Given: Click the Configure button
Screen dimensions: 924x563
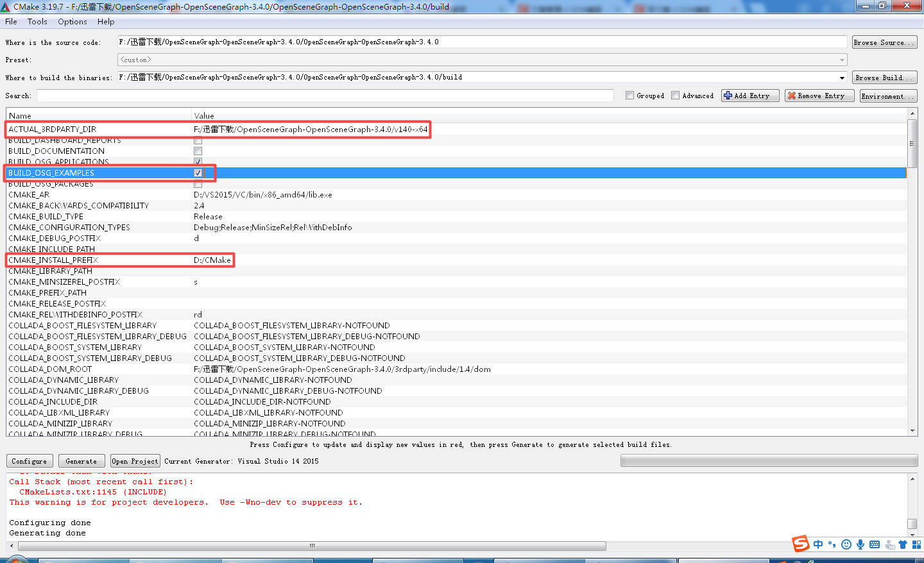Looking at the screenshot, I should point(30,461).
